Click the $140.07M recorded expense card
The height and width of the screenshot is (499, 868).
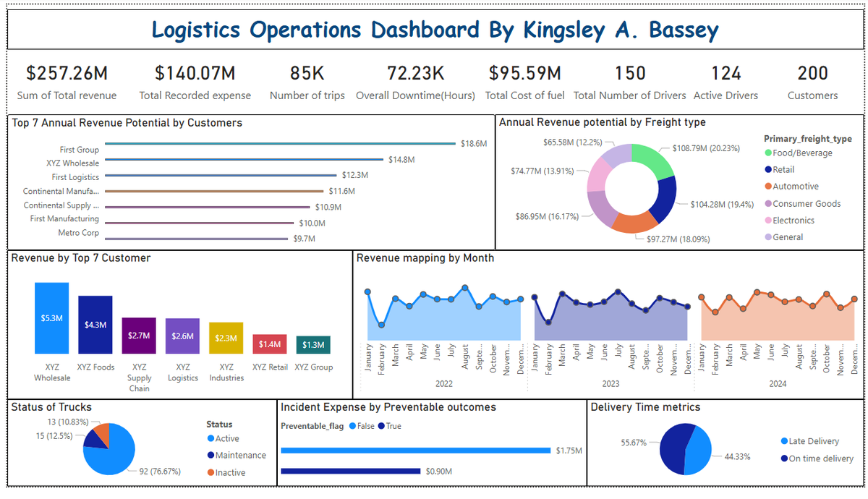point(195,82)
